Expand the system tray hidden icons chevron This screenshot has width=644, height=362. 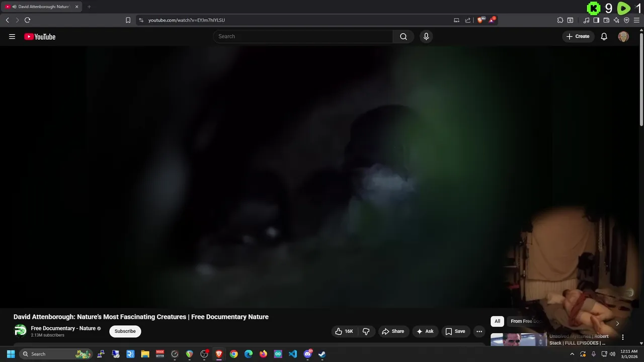click(x=572, y=354)
